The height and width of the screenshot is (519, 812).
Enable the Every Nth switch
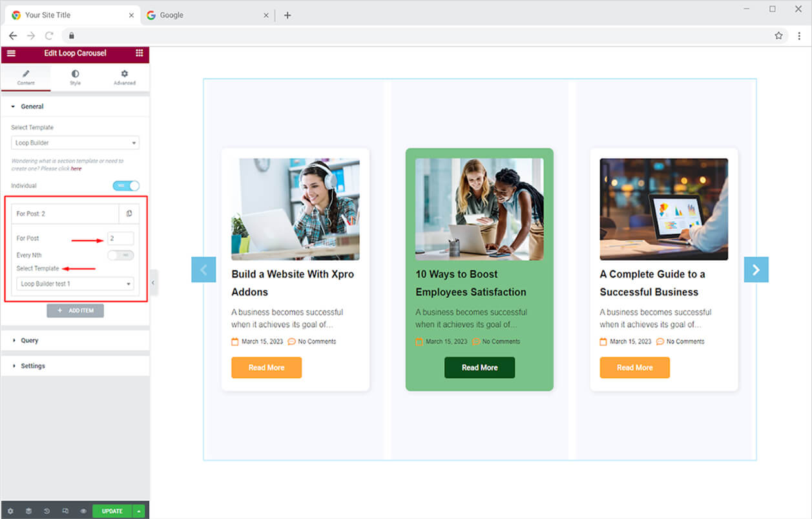121,255
